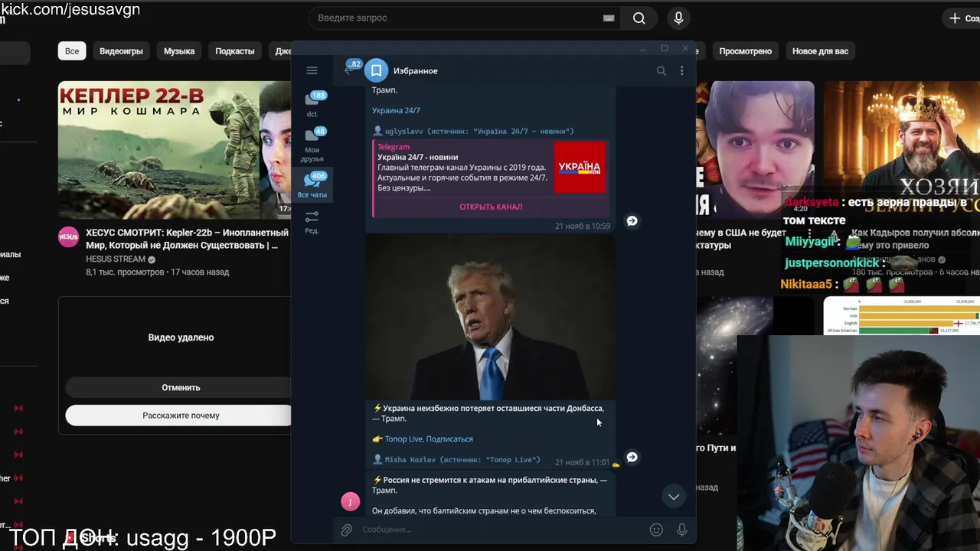Click the paperclip attach icon
This screenshot has width=980, height=551.
pos(347,530)
